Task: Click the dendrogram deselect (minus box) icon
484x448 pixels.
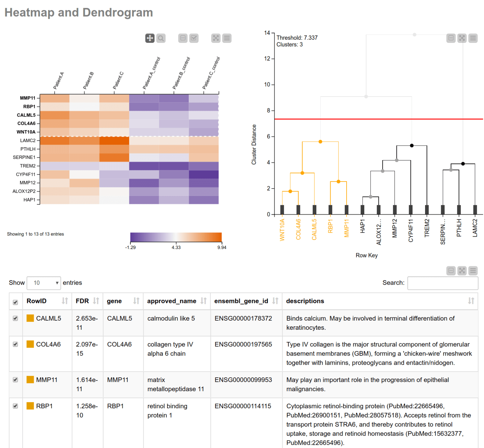Action: pos(451,38)
